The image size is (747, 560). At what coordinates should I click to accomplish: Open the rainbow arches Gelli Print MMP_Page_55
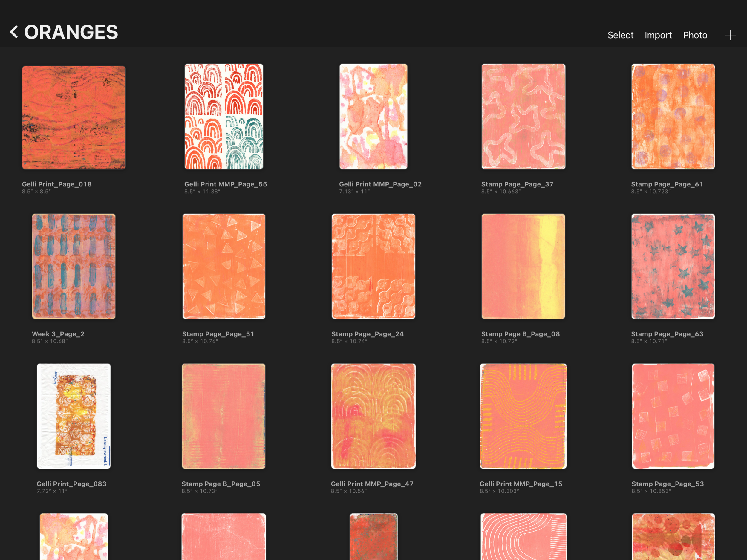click(x=224, y=117)
